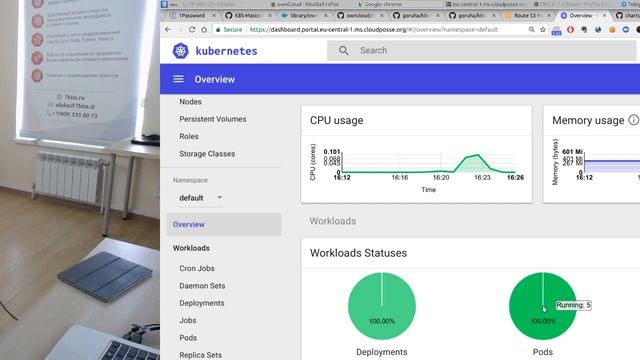Viewport: 640px width, 360px height.
Task: Switch to the Route 53 tab
Action: (527, 16)
